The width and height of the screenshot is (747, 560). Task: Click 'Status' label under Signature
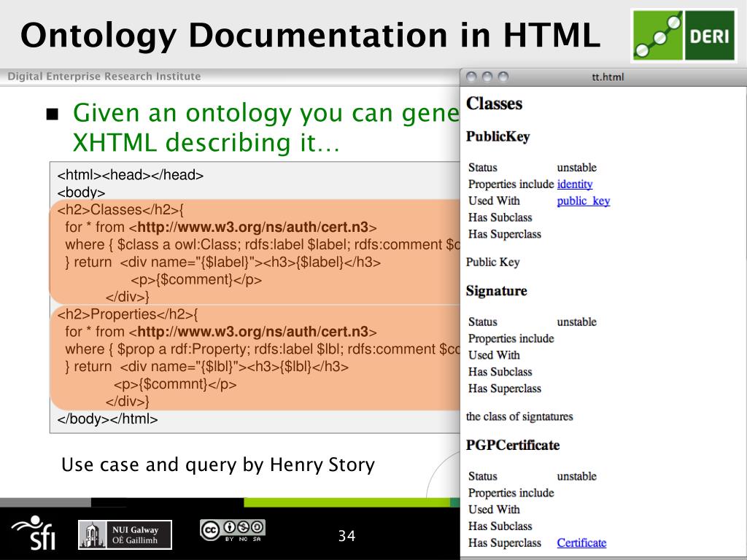click(483, 322)
